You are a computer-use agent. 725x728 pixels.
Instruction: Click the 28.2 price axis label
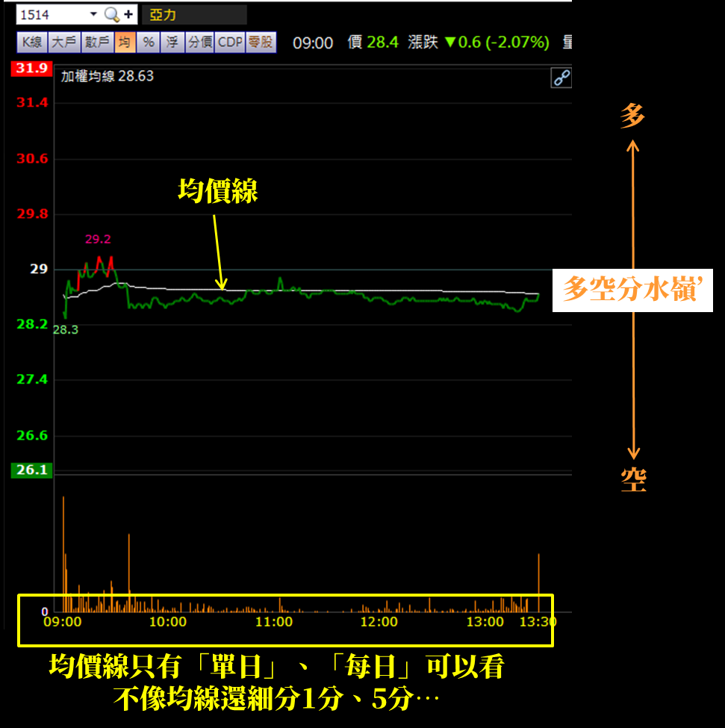point(32,324)
